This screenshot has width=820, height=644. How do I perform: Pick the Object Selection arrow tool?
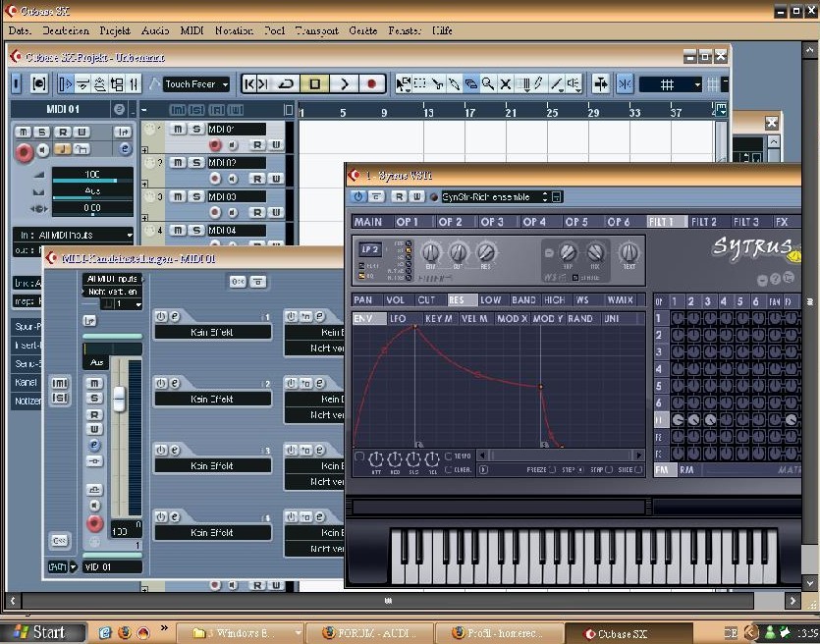[x=403, y=83]
